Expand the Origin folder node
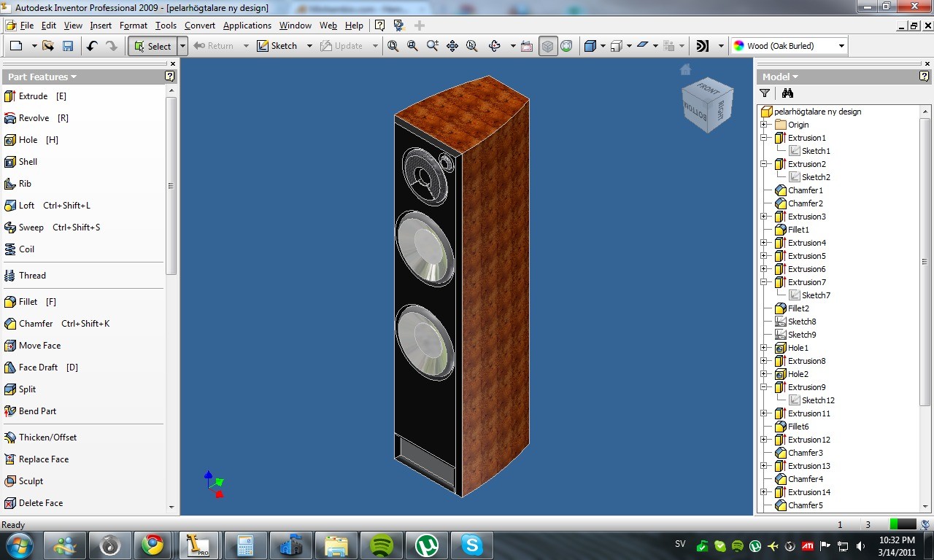This screenshot has height=560, width=934. point(764,125)
